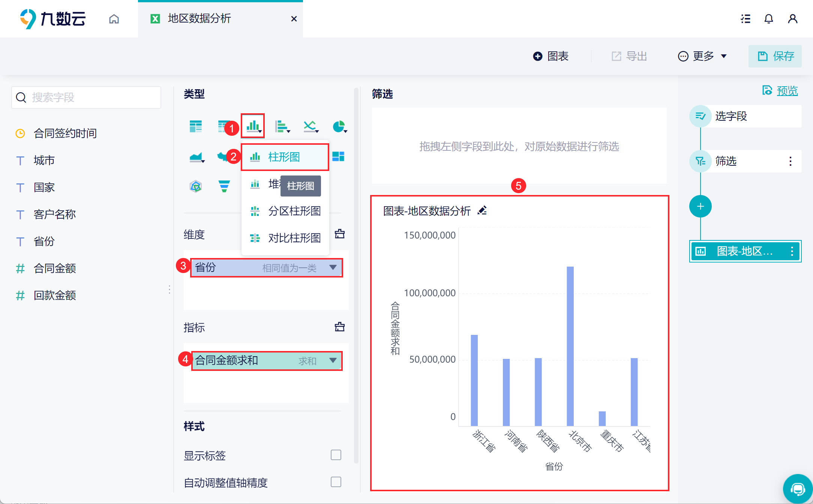Click the area chart type icon

point(196,157)
